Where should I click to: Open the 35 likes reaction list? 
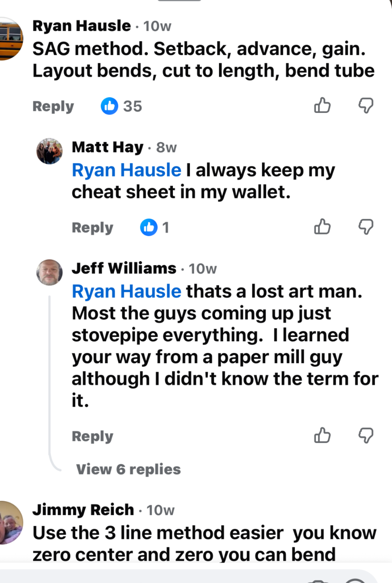(x=121, y=106)
